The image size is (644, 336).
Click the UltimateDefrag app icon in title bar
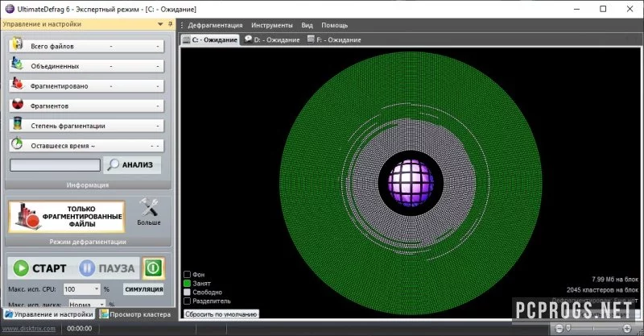10,9
